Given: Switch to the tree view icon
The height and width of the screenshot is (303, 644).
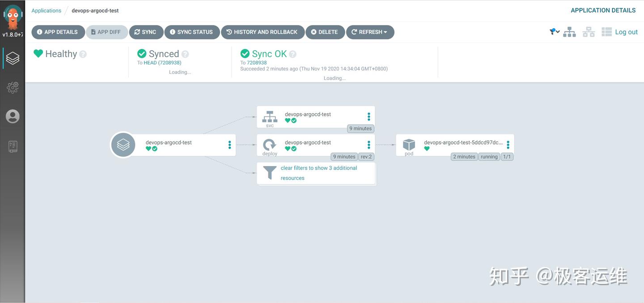Looking at the screenshot, I should (569, 32).
